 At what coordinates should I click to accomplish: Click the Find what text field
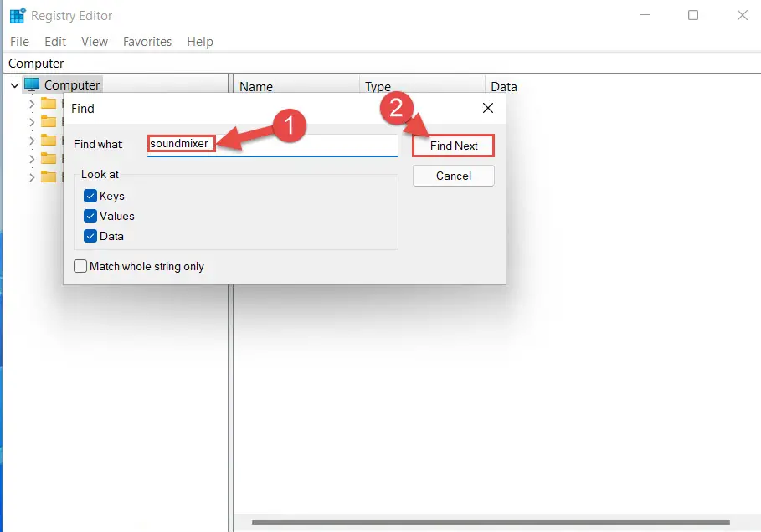click(273, 145)
